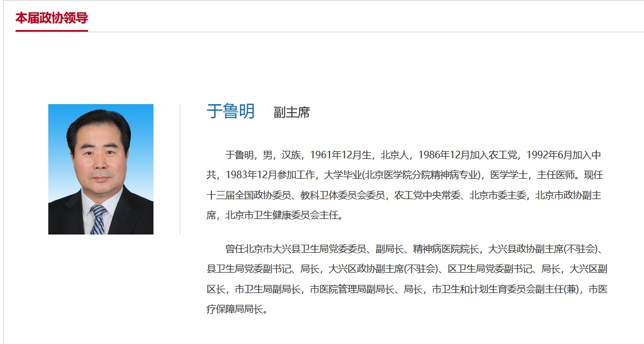Click the line starting 区长，市卫生局副局长
This screenshot has width=644, height=344.
(407, 289)
